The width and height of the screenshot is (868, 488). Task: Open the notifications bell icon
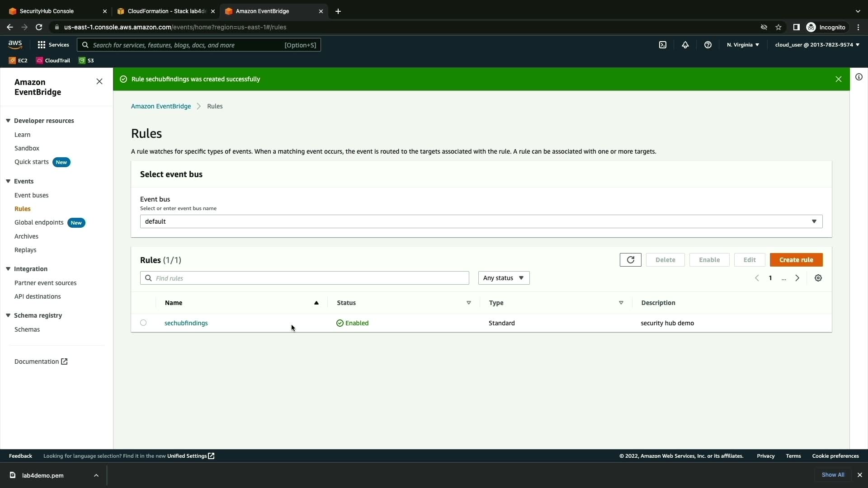[x=685, y=45]
